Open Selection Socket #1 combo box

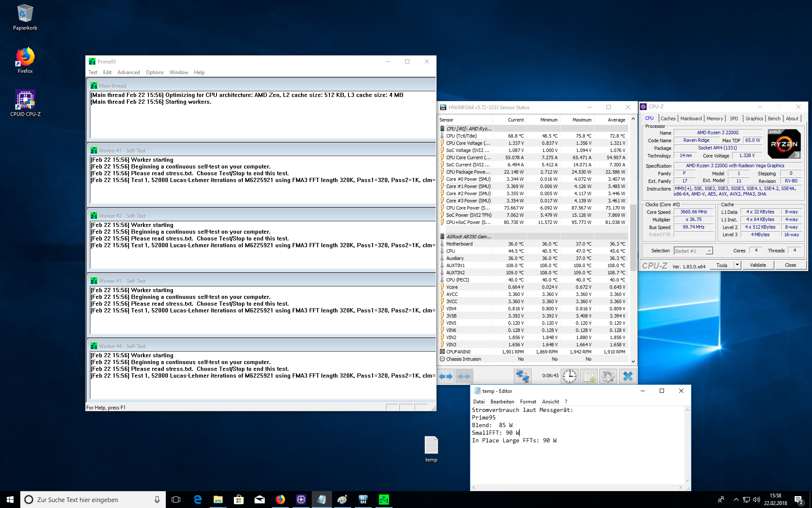pos(694,251)
